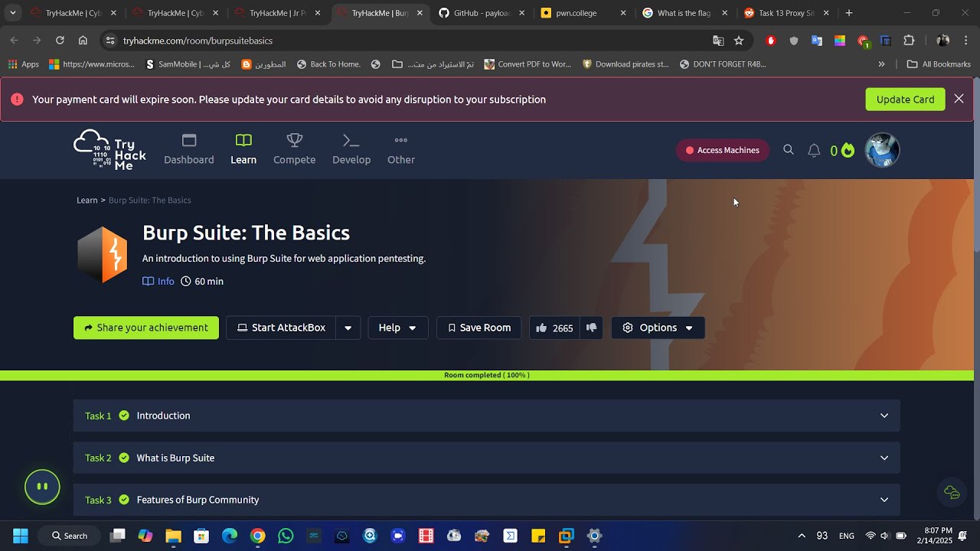Open the SamMobile bookmark
Screen dimensions: 980x551
click(x=188, y=64)
